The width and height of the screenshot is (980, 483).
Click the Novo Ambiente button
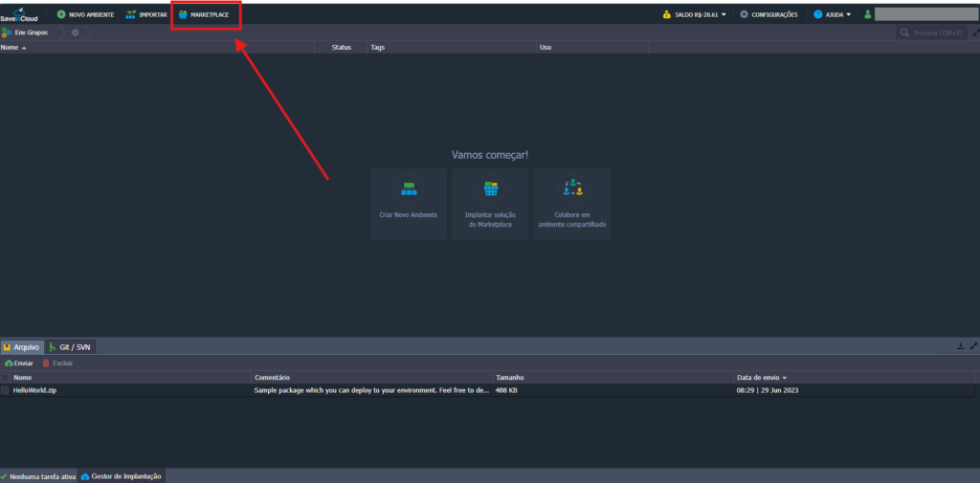(x=86, y=14)
